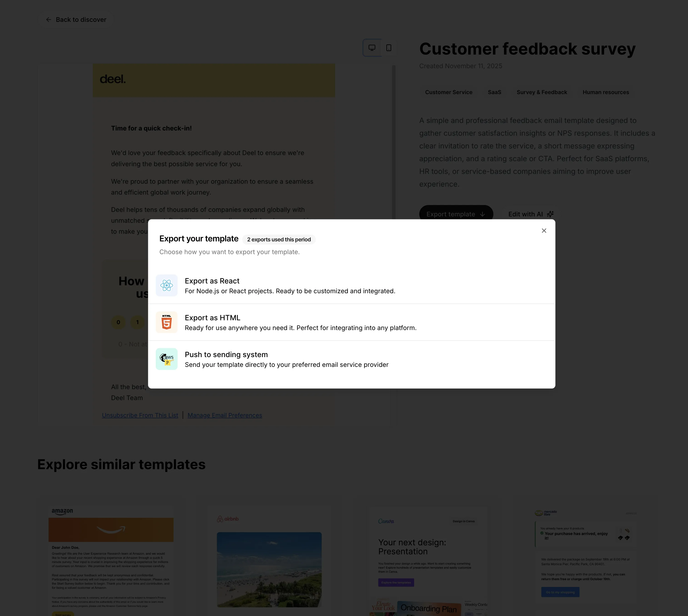Close the export template dialog
This screenshot has width=688, height=616.
point(544,230)
